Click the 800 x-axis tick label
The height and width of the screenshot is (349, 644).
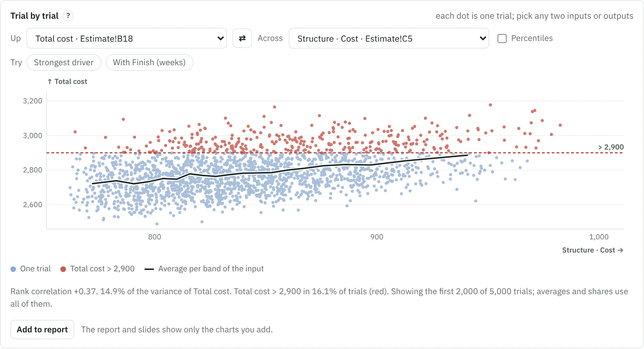pyautogui.click(x=154, y=237)
